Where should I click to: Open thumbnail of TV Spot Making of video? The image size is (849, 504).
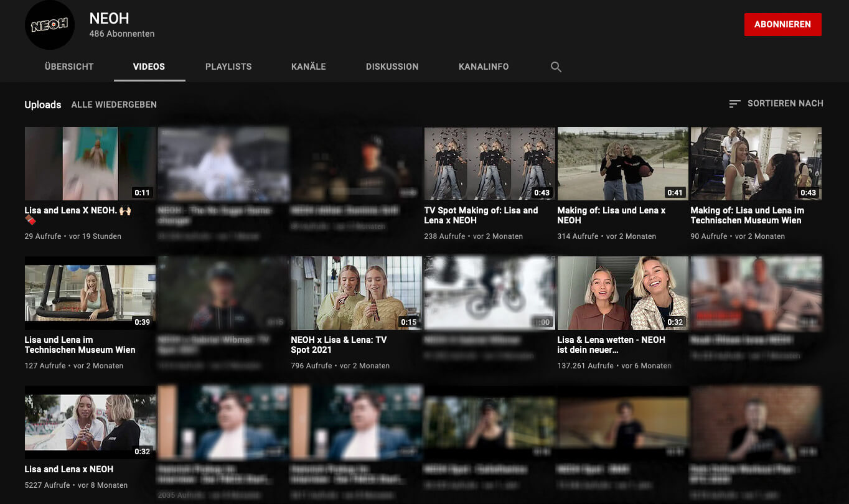click(490, 164)
